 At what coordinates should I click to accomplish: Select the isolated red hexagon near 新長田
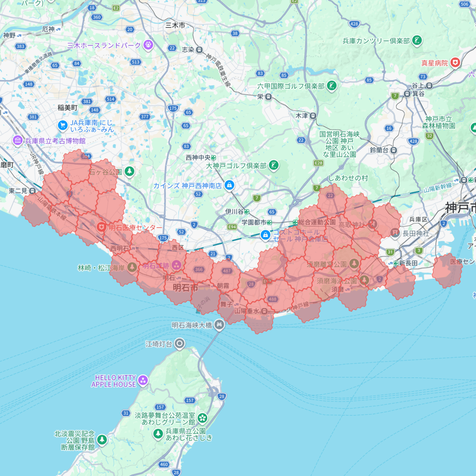click(447, 271)
